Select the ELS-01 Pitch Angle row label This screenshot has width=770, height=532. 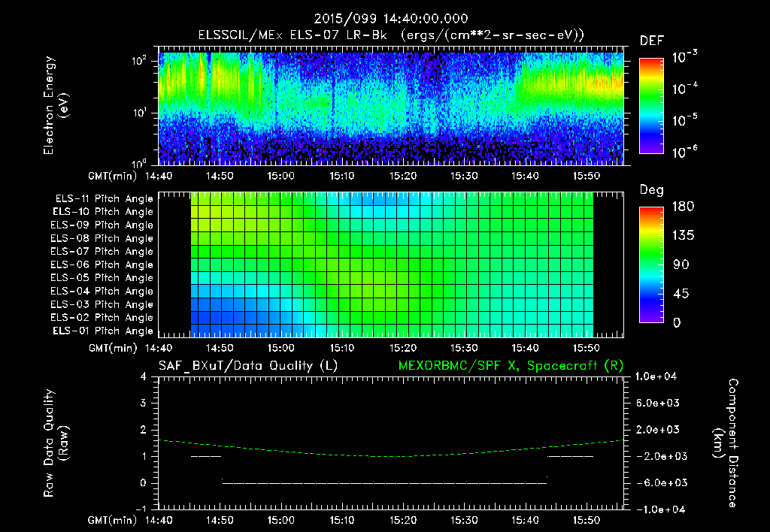(x=103, y=331)
